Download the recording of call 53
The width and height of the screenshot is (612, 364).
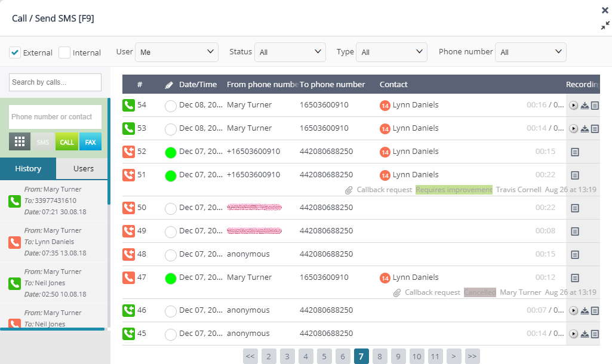click(585, 128)
